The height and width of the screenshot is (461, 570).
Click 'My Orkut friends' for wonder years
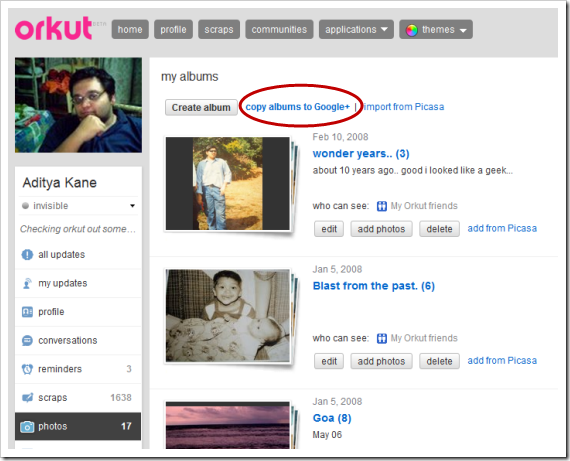(x=424, y=206)
